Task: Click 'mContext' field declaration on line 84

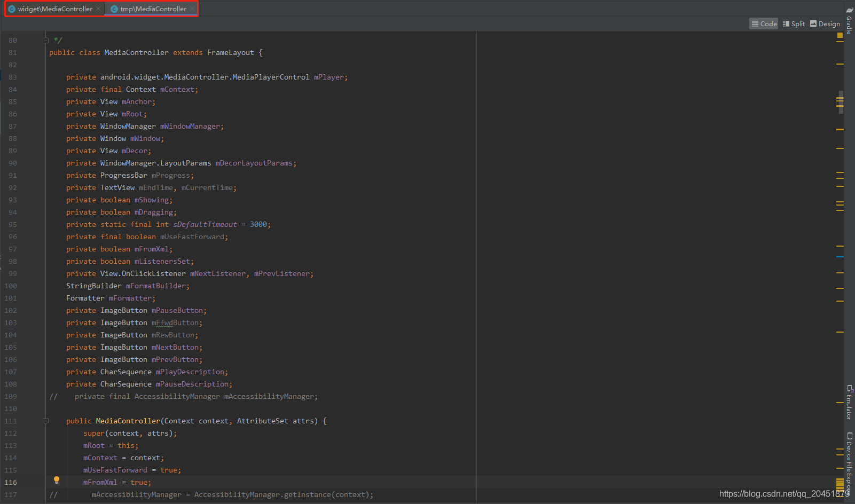Action: [x=177, y=89]
